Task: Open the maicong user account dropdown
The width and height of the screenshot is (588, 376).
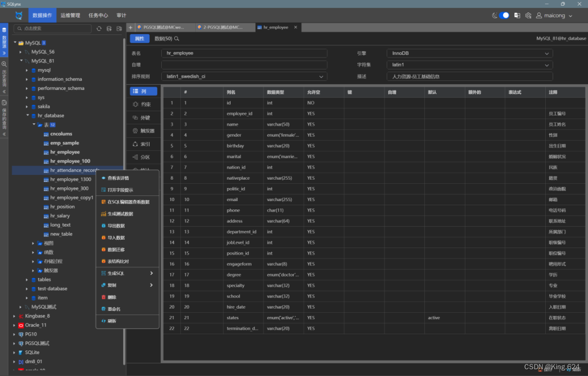Action: [554, 15]
